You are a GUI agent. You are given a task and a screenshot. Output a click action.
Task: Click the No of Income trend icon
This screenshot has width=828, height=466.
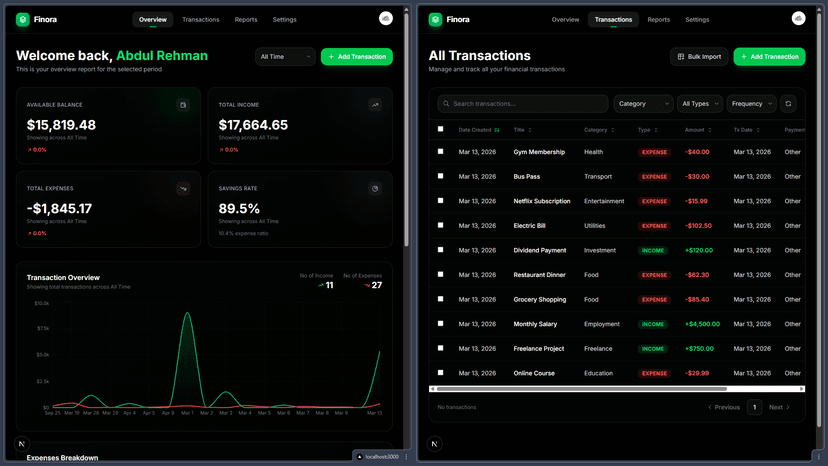tap(321, 285)
